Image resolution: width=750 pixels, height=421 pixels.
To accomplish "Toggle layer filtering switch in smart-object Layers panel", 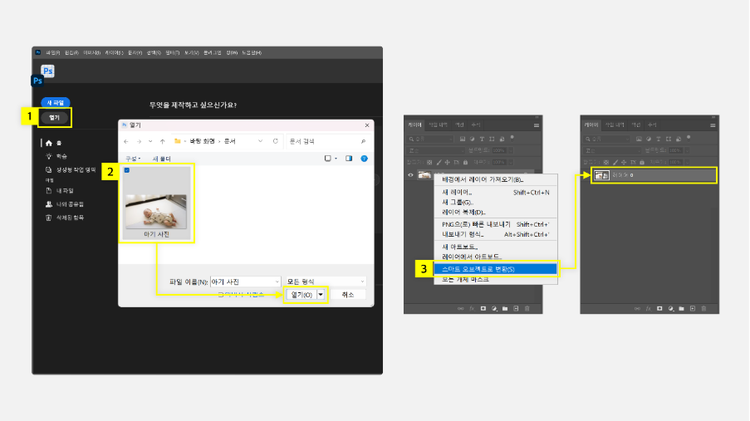I will (x=689, y=138).
